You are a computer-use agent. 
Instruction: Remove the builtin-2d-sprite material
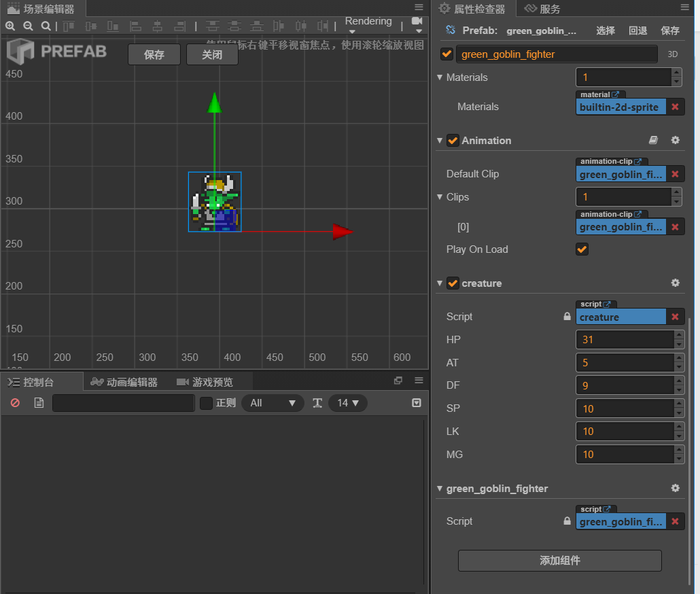click(x=675, y=107)
